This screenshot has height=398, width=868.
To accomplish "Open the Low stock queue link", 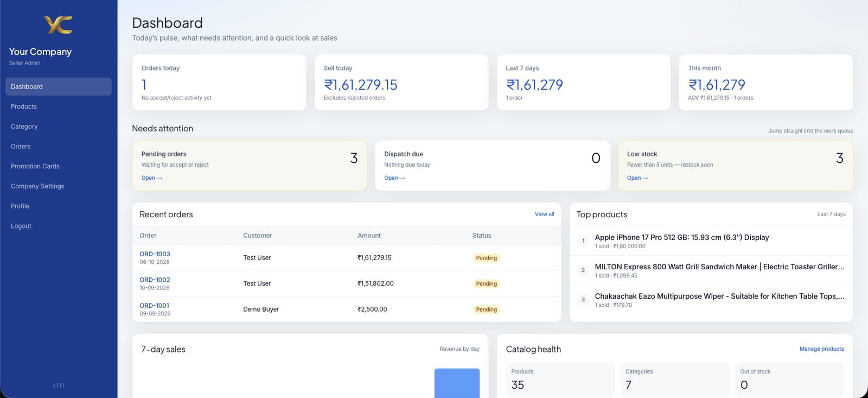I will coord(637,178).
